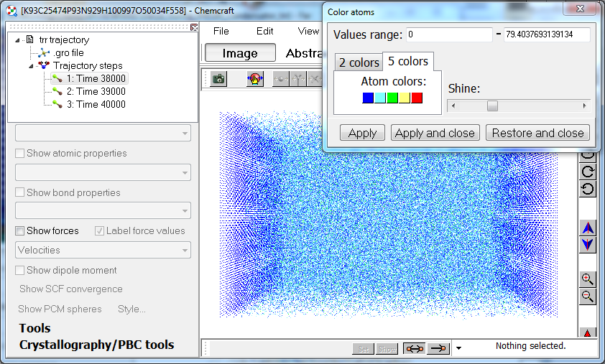Collapse the Trajectory steps tree node
This screenshot has height=364, width=605.
(x=31, y=66)
